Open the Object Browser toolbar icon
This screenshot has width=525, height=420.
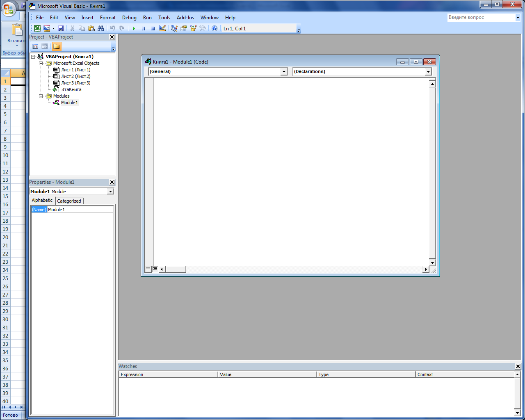[x=193, y=28]
